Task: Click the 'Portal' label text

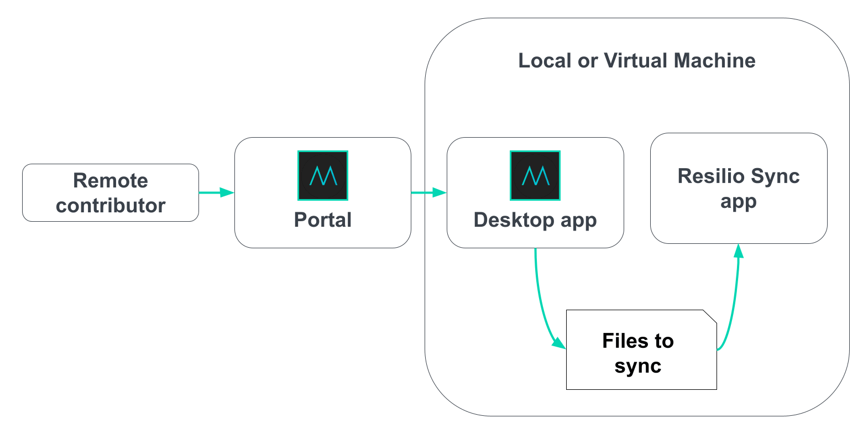Action: [x=323, y=220]
